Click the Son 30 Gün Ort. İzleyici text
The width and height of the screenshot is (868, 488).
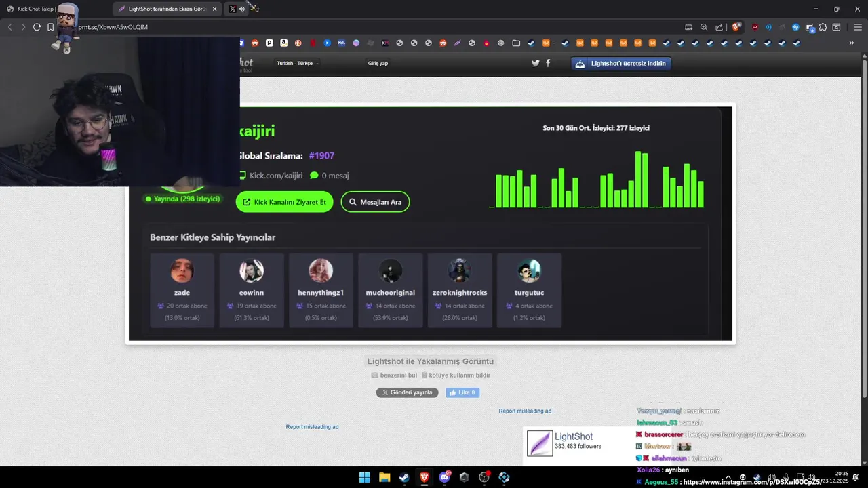point(596,128)
